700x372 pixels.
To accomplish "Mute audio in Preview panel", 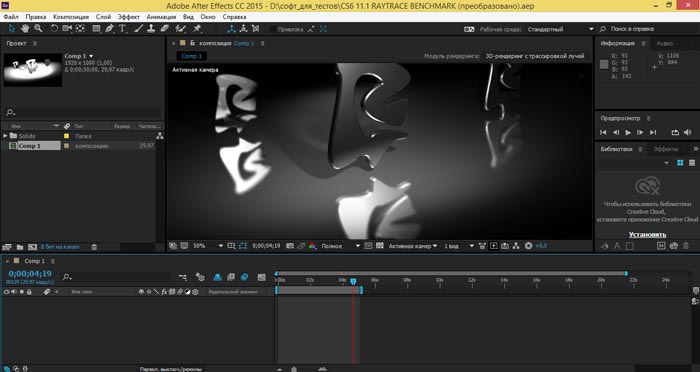I will coord(688,132).
